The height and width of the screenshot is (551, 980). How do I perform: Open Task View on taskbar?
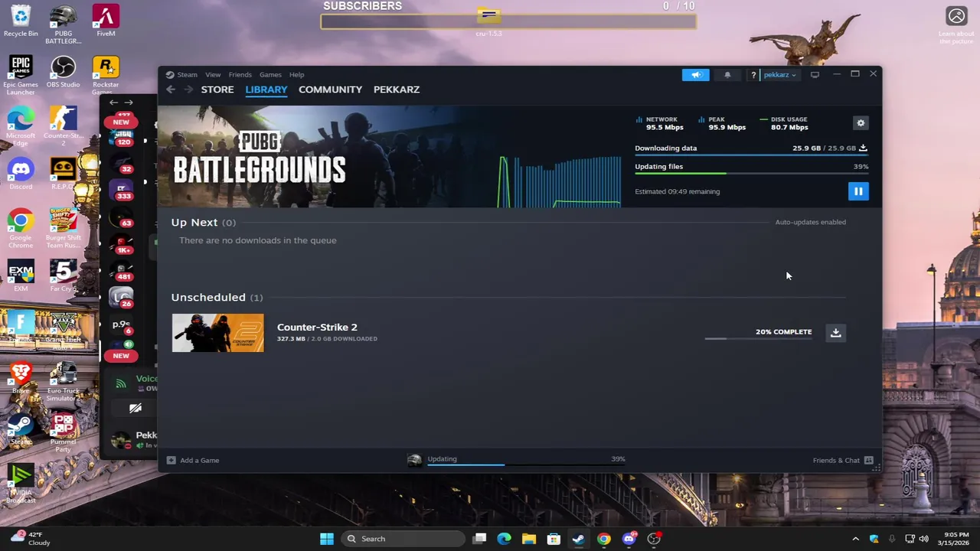point(479,539)
